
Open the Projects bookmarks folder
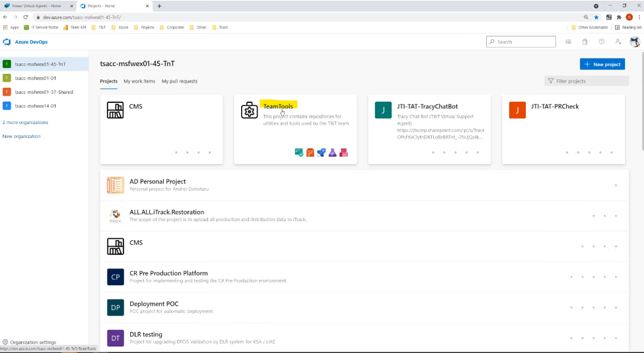[x=144, y=28]
